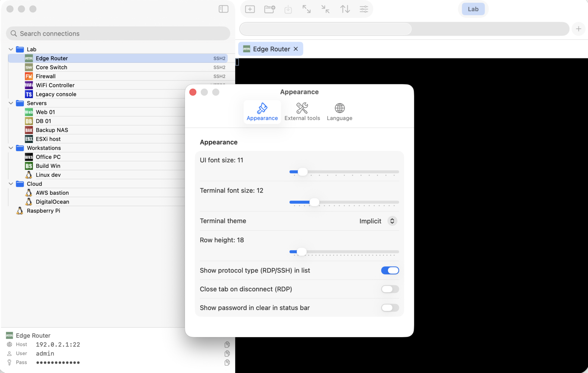Viewport: 588px width, 373px height.
Task: Click the new folder toolbar icon
Action: pyautogui.click(x=270, y=9)
